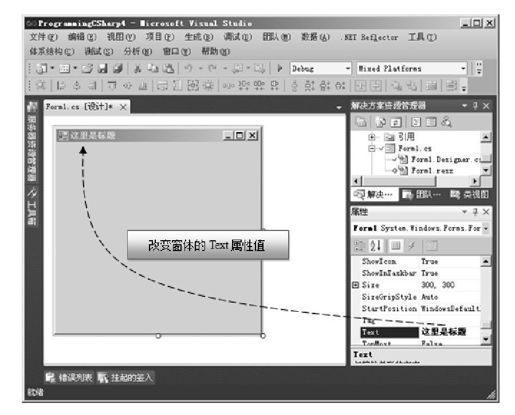The width and height of the screenshot is (515, 415).
Task: Open the 属性 panel window options dropdown
Action: pyautogui.click(x=465, y=212)
